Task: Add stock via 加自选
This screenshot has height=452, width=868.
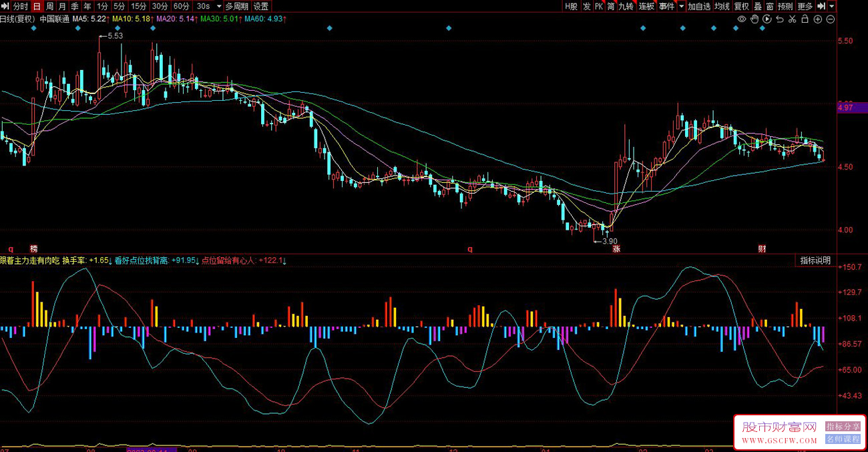Action: (699, 6)
